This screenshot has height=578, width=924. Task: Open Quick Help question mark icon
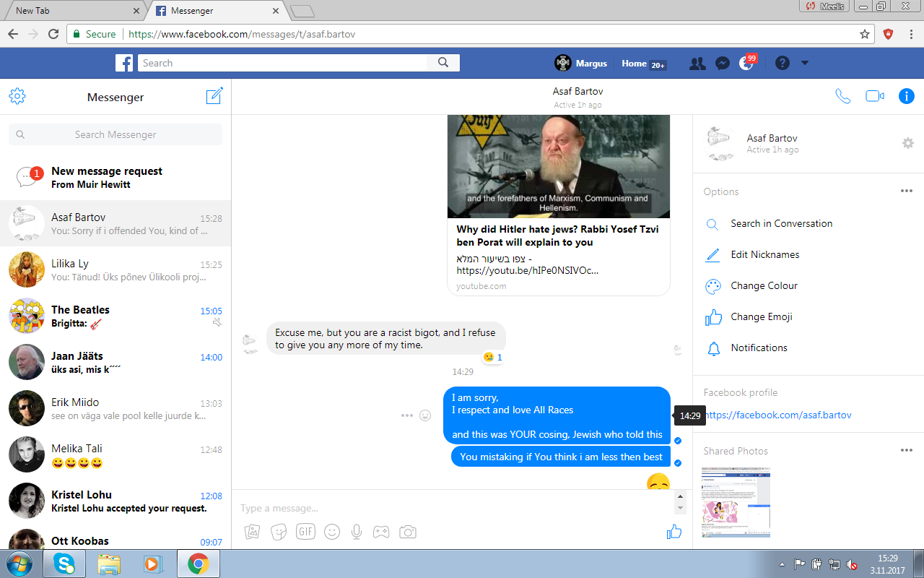click(x=783, y=63)
